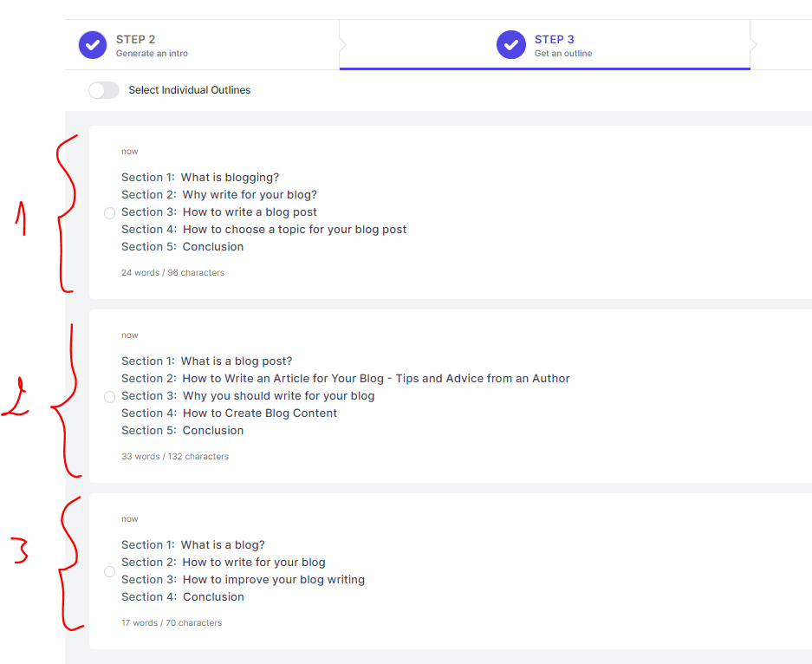The width and height of the screenshot is (812, 664).
Task: Click the Step 2 checkmark circle icon
Action: coord(93,45)
